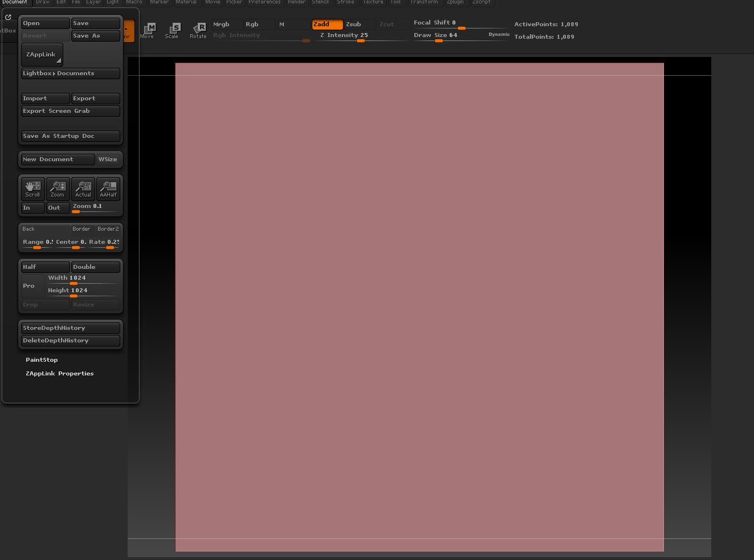The width and height of the screenshot is (754, 560).
Task: Click the Half size button
Action: [x=46, y=267]
